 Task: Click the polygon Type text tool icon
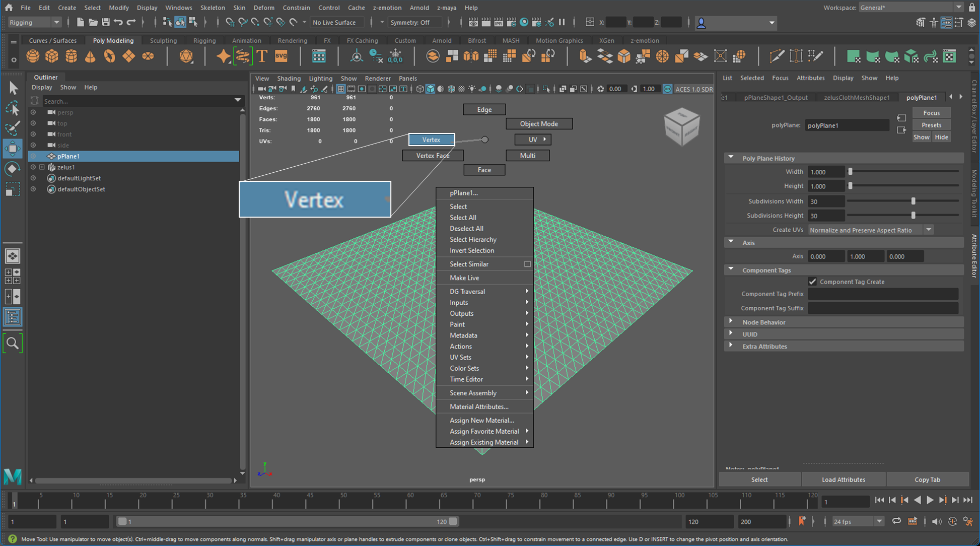point(262,56)
